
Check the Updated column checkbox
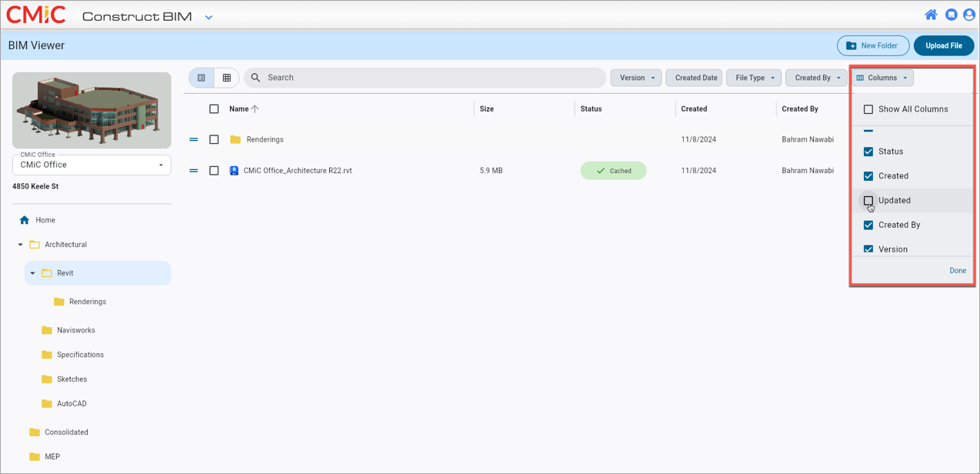click(x=868, y=201)
